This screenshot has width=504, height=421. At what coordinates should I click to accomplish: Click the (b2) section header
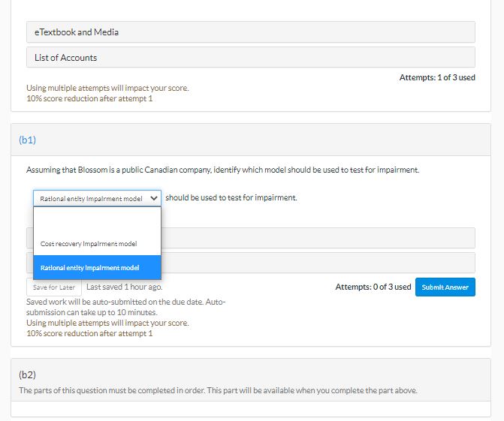click(x=27, y=374)
